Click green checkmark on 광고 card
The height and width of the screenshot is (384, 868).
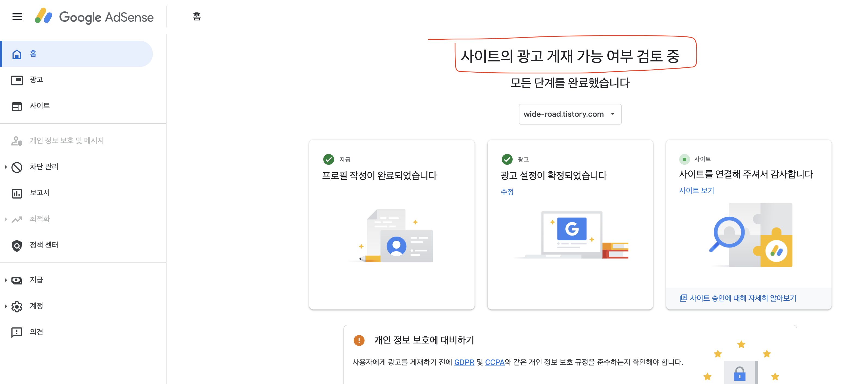pos(507,159)
